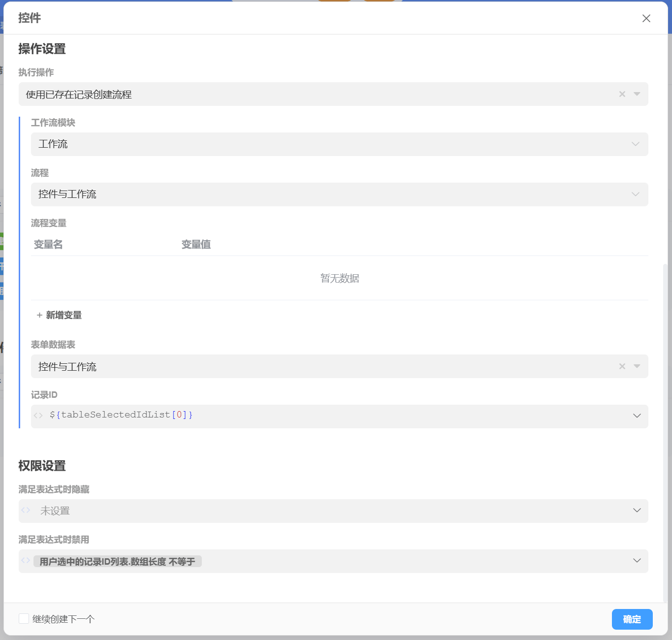This screenshot has width=672, height=640.
Task: Close the 控件 dialog with X icon
Action: 646,18
